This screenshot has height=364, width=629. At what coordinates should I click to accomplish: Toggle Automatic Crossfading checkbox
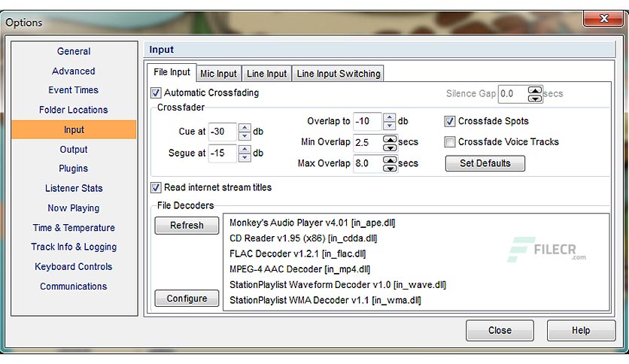pyautogui.click(x=156, y=93)
